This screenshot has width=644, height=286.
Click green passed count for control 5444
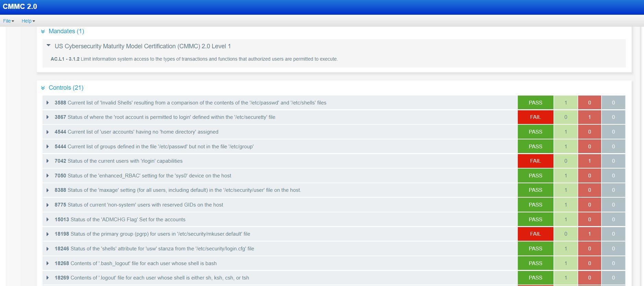tap(565, 147)
